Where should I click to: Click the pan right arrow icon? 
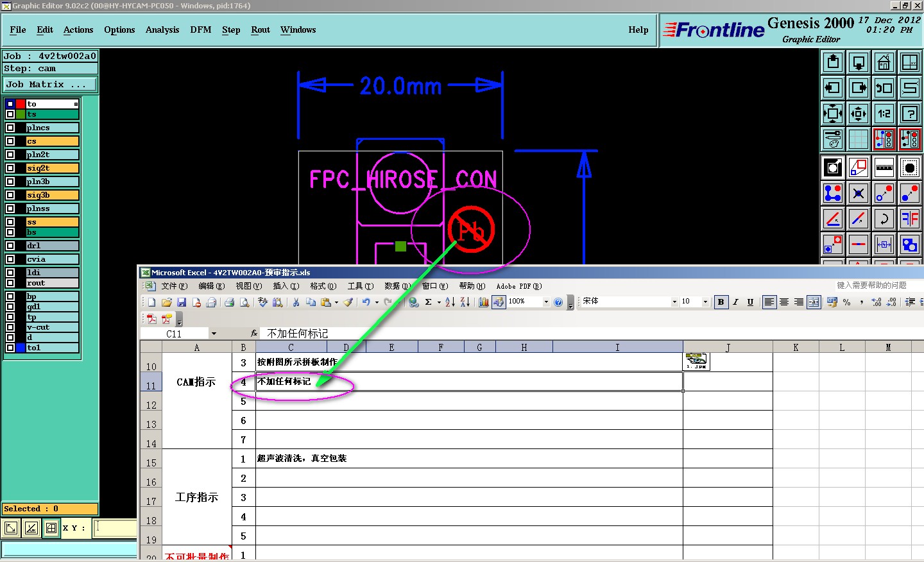tap(859, 88)
